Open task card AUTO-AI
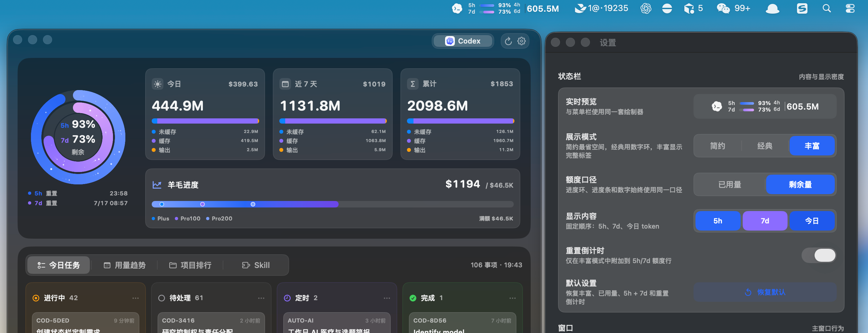The height and width of the screenshot is (333, 868). 337,323
